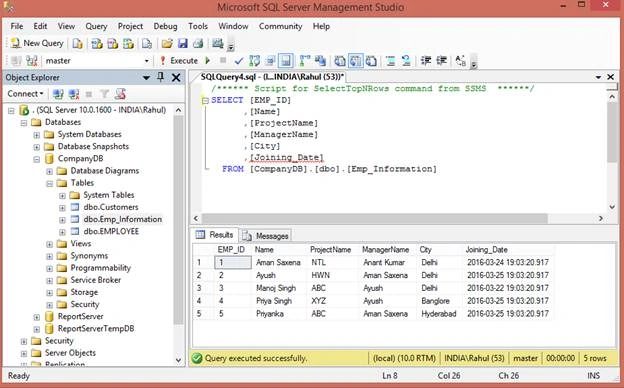
Task: Open the Debug menu
Action: click(x=165, y=26)
